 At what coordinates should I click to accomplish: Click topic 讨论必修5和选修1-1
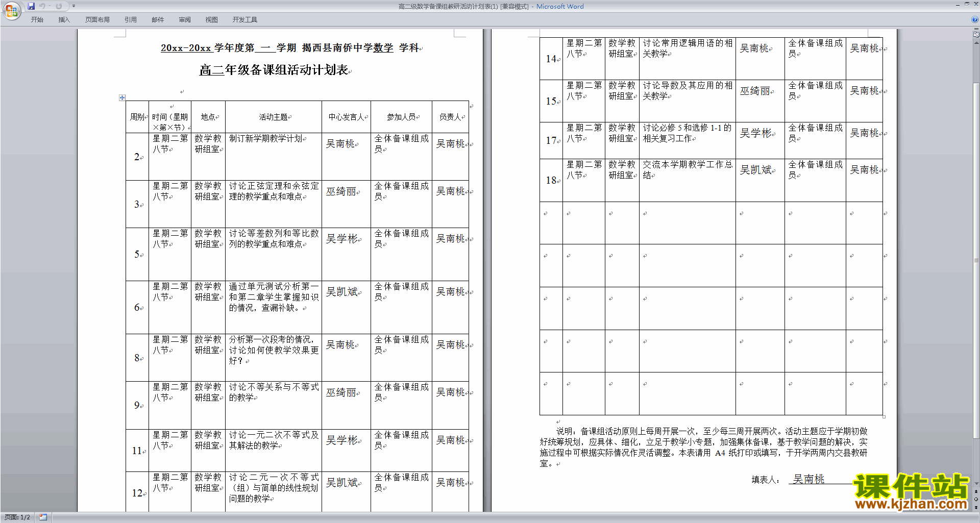coord(688,133)
